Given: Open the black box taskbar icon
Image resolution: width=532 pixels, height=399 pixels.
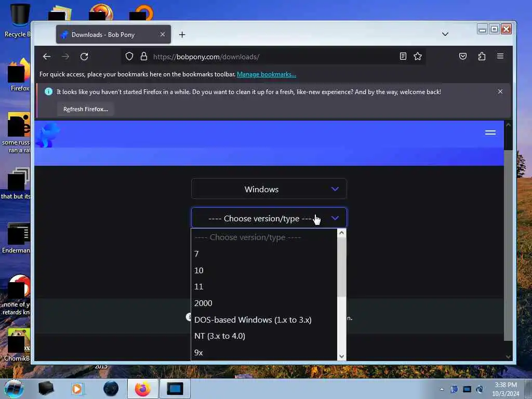Looking at the screenshot, I should point(46,389).
